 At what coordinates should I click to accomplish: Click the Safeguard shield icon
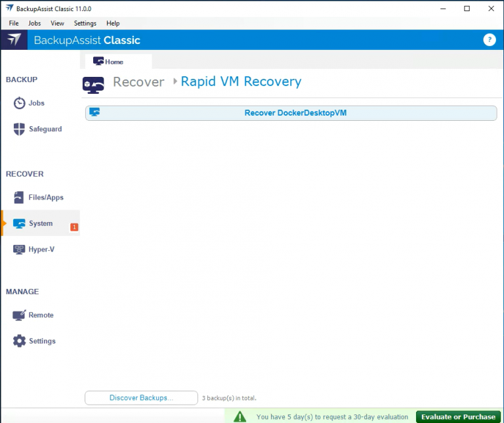[20, 129]
